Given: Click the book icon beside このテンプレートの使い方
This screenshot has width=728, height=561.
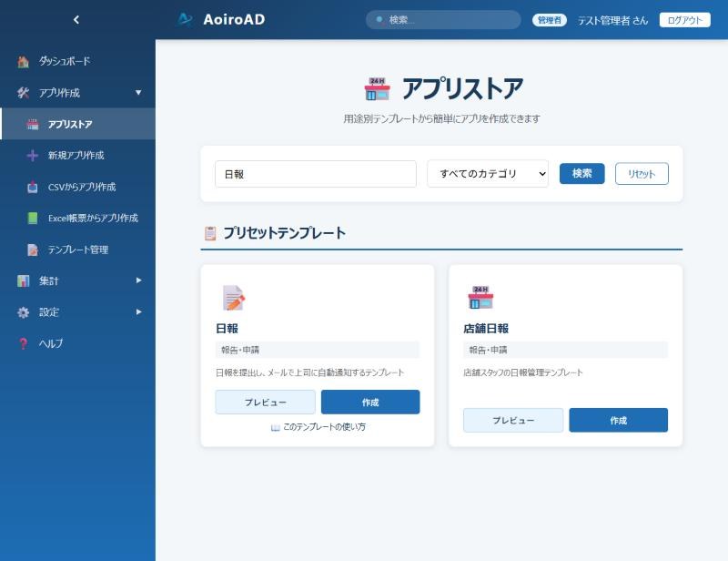Looking at the screenshot, I should [x=276, y=427].
